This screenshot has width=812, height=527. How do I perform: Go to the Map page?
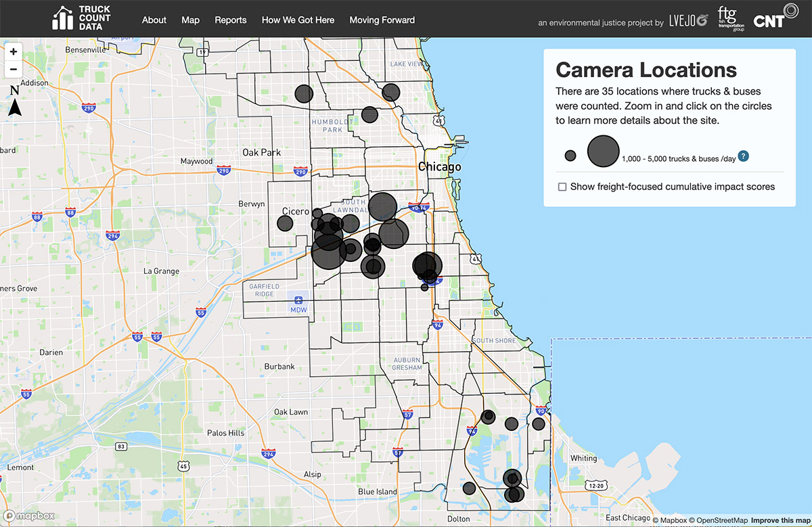tap(190, 20)
